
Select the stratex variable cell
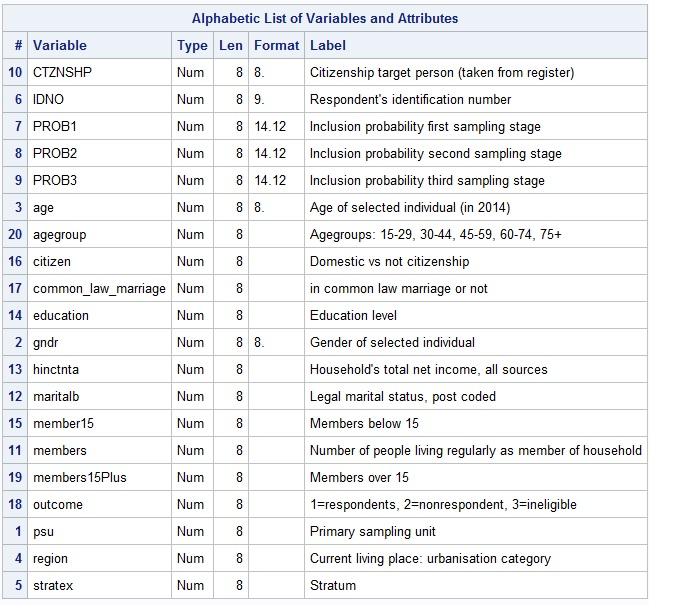click(99, 586)
